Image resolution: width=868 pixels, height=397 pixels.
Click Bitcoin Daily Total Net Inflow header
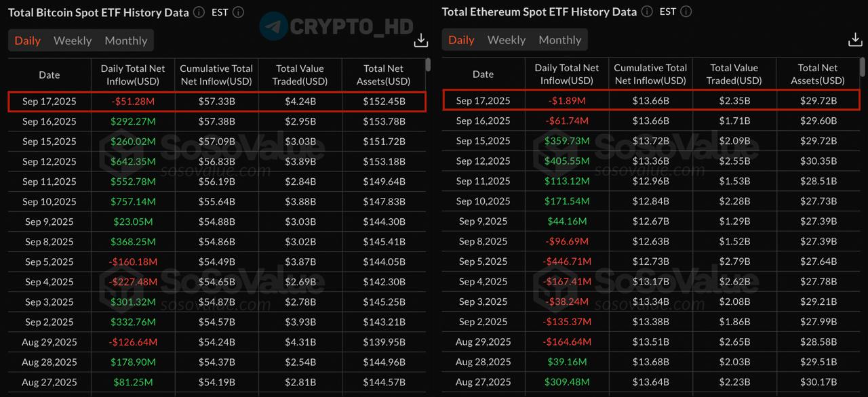pyautogui.click(x=133, y=75)
